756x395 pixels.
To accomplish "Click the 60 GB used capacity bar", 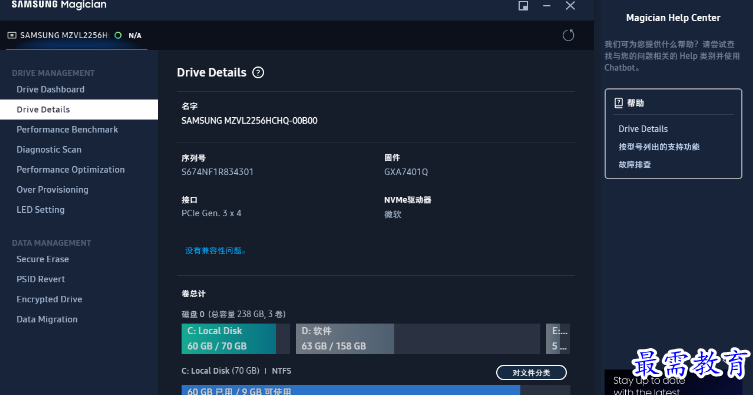I will tap(351, 390).
